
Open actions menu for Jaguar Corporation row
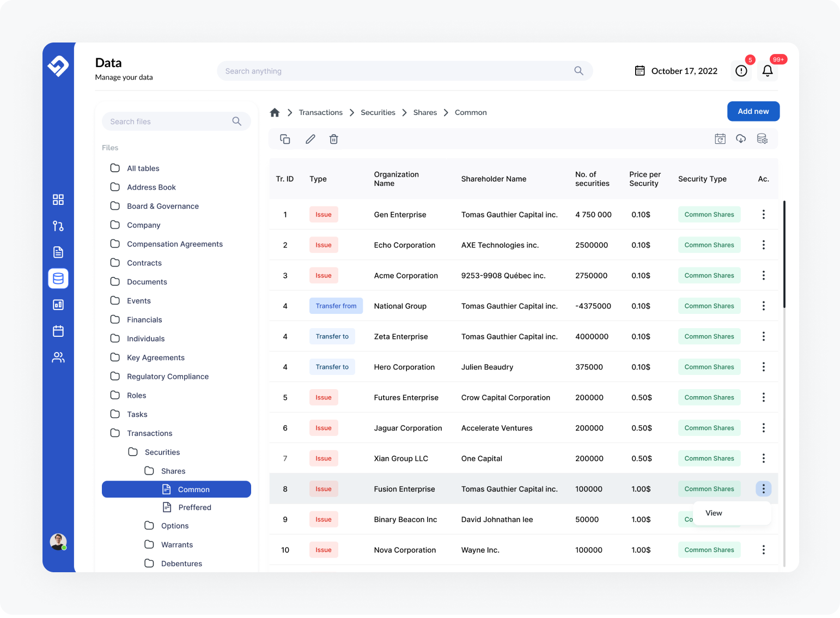pyautogui.click(x=764, y=428)
